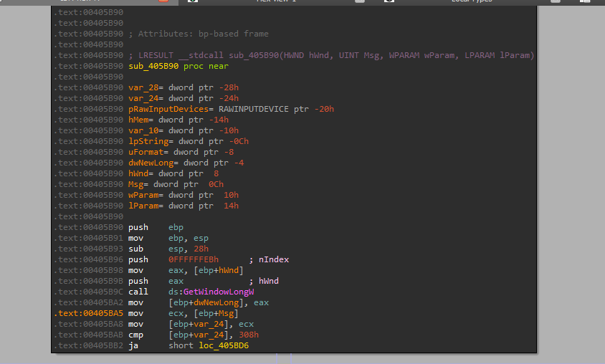
Task: Click the var_28 local variable definition
Action: (143, 88)
